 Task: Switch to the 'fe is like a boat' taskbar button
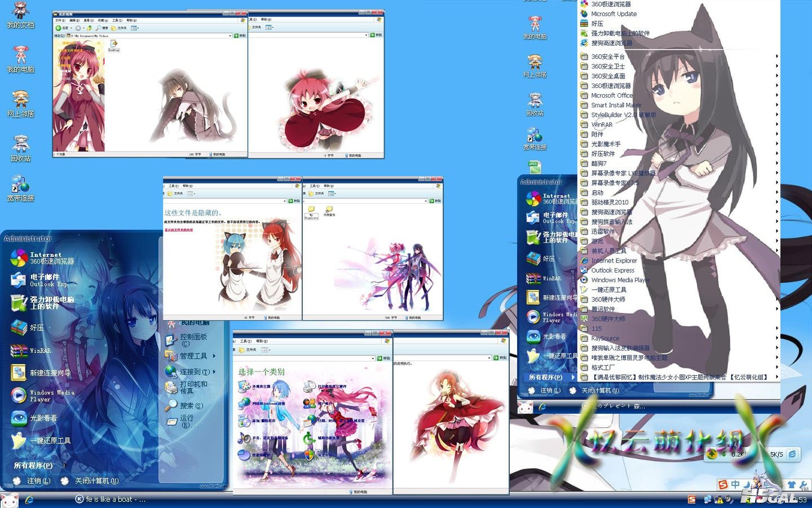(x=111, y=500)
